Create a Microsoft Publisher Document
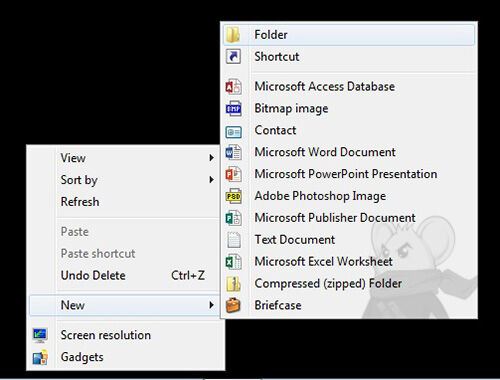The image size is (500, 380). pyautogui.click(x=349, y=218)
